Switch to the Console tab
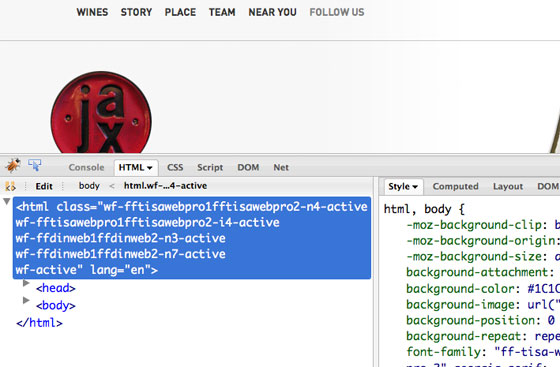This screenshot has width=560, height=367. point(86,167)
